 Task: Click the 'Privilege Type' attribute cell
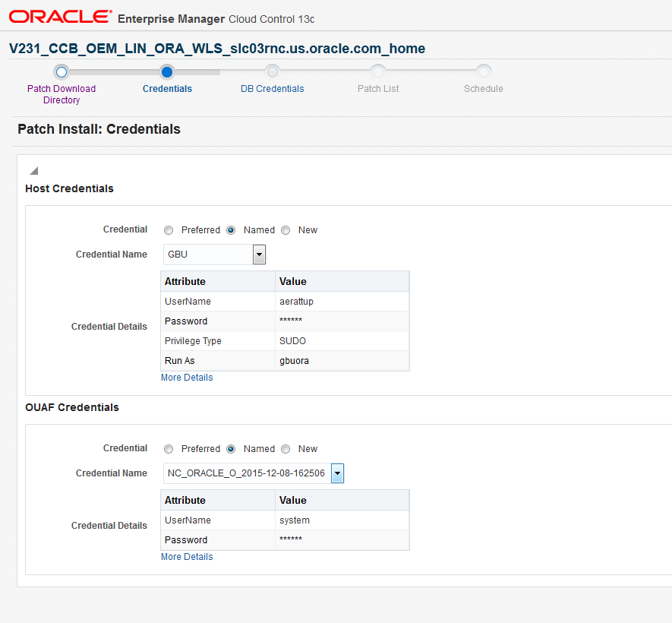218,341
